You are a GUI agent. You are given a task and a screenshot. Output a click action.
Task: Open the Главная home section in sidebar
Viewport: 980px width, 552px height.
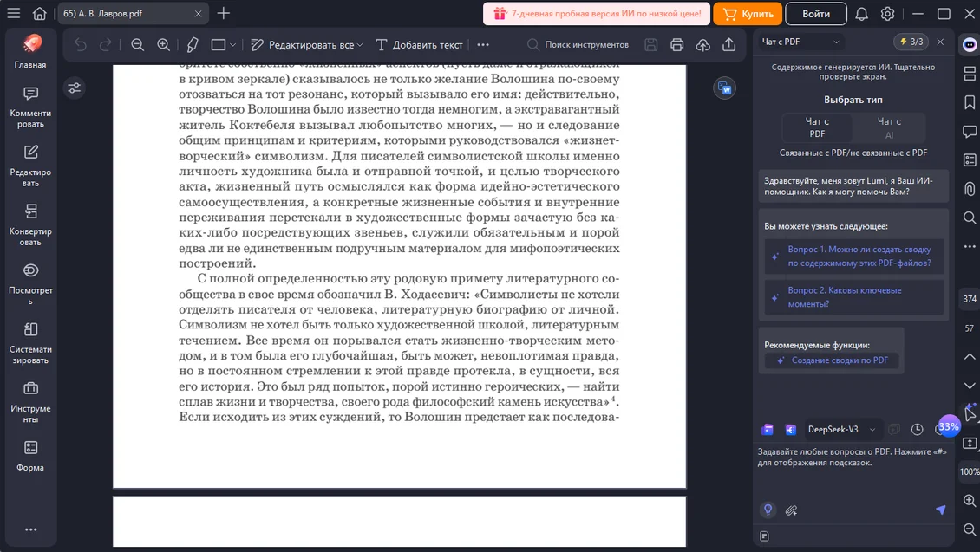click(x=30, y=51)
